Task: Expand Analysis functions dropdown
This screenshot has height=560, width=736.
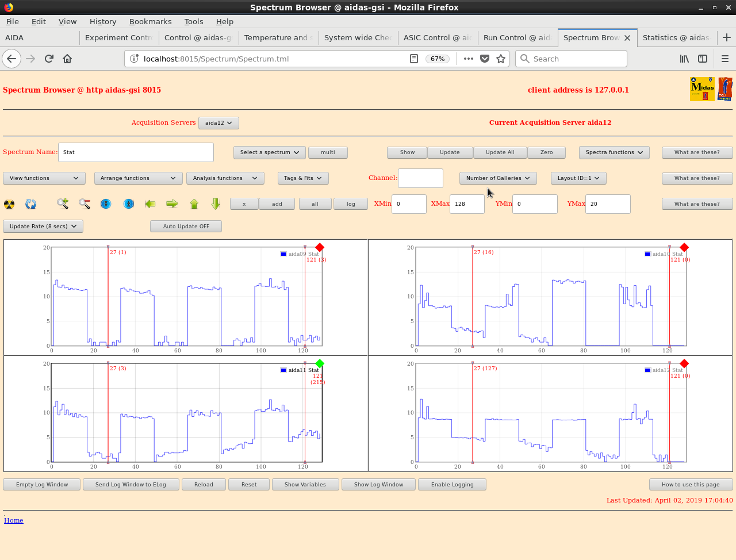Action: (x=225, y=178)
